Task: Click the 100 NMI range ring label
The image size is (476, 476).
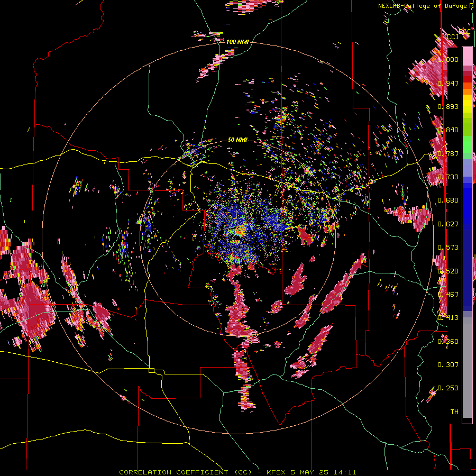Action: (237, 42)
